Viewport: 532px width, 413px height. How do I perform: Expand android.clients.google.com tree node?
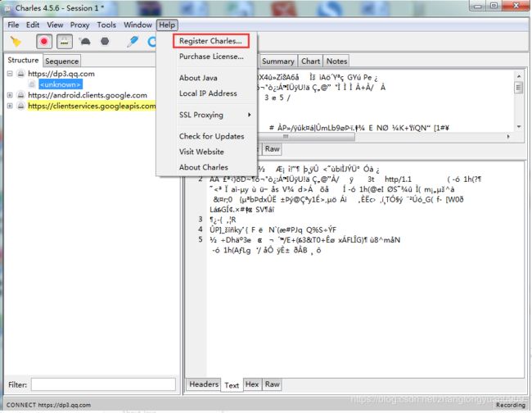pos(10,95)
